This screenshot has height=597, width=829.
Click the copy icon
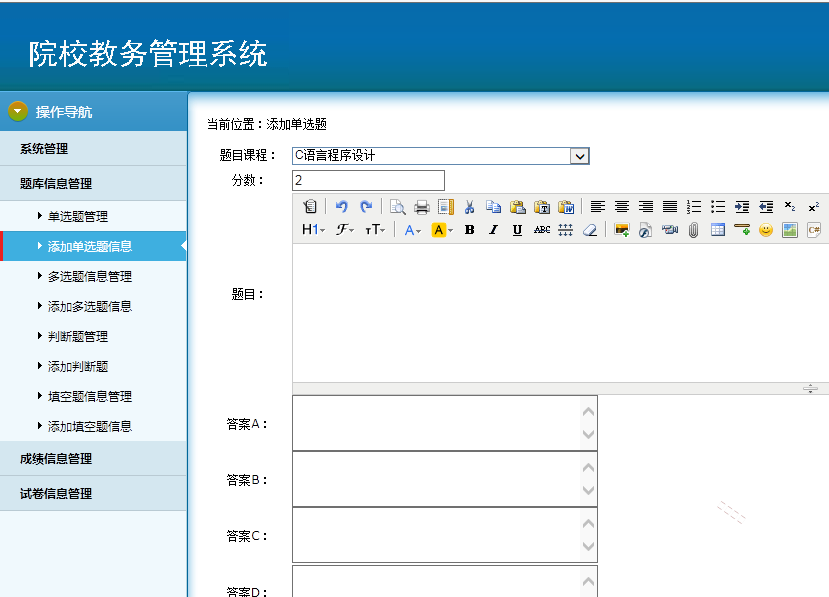point(493,207)
